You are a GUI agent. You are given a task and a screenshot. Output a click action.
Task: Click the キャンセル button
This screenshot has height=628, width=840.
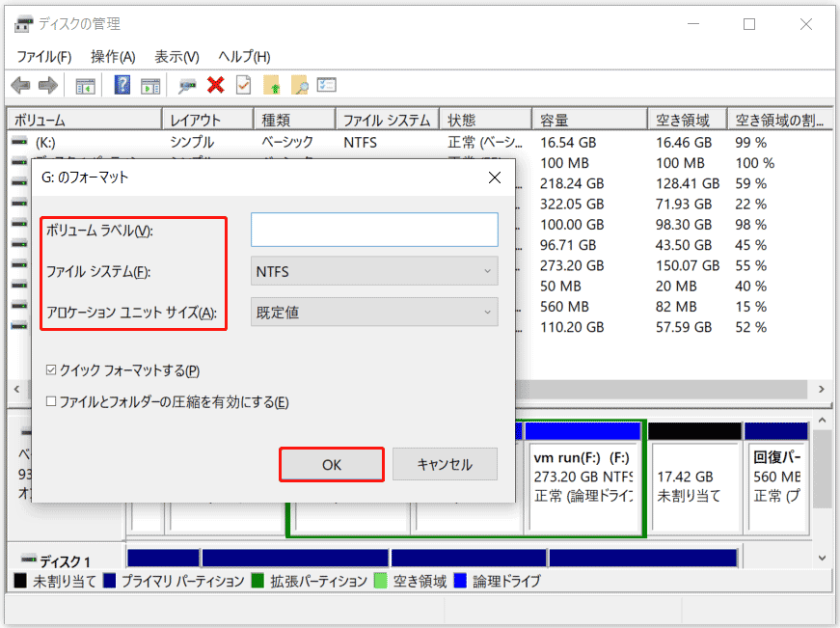445,464
